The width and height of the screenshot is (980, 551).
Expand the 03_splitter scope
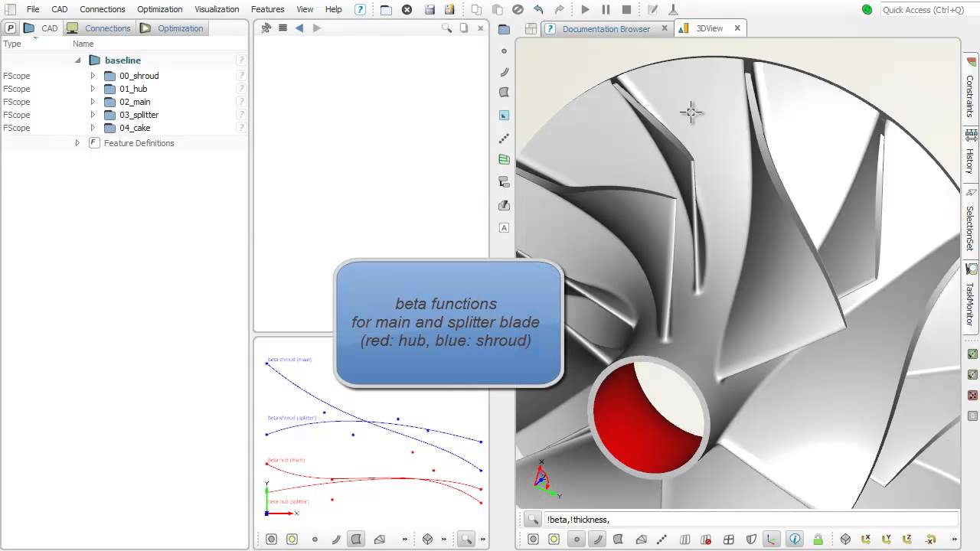pyautogui.click(x=93, y=115)
